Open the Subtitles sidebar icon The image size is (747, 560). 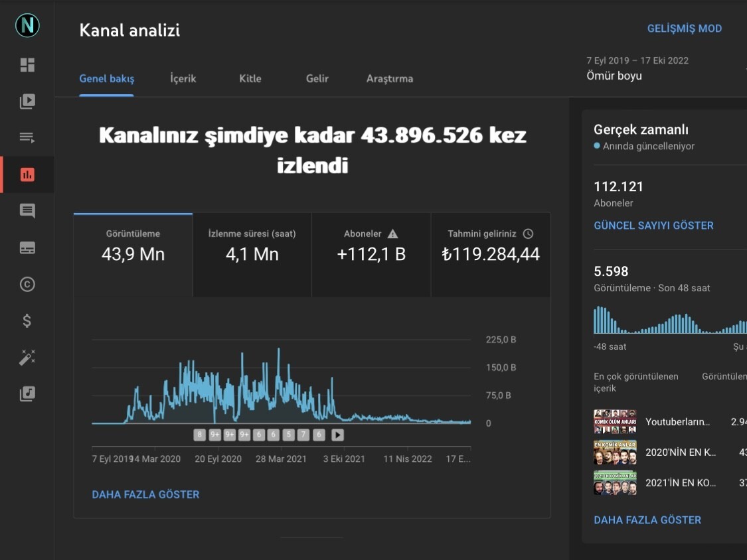point(27,247)
